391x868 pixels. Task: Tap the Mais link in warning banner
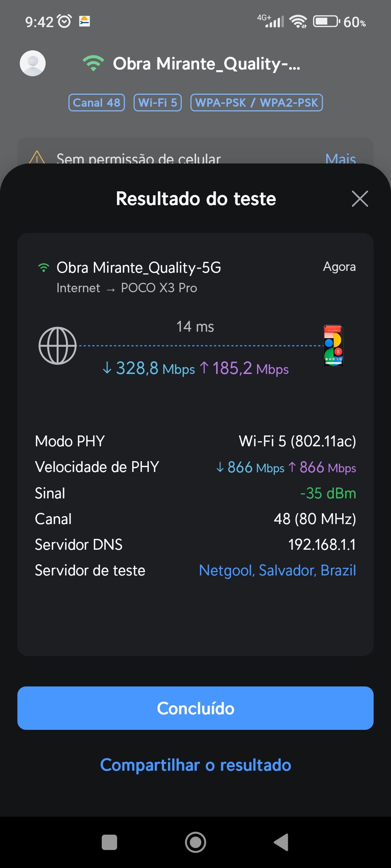(340, 158)
